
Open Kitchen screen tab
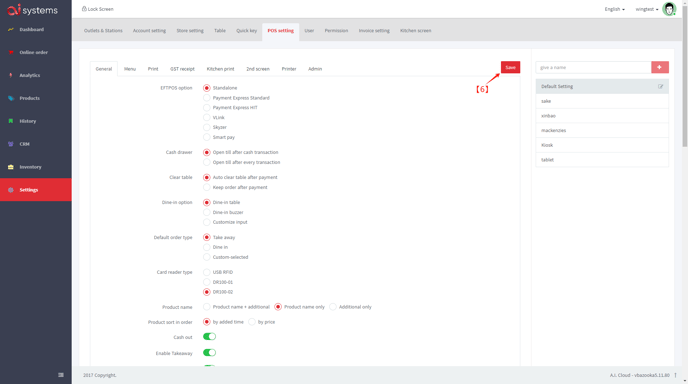416,31
